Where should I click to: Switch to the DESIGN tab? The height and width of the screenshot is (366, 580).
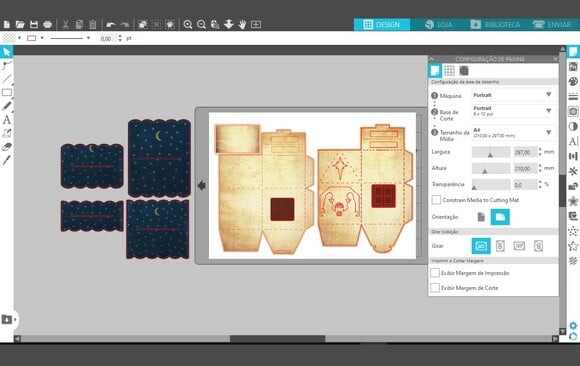(382, 24)
